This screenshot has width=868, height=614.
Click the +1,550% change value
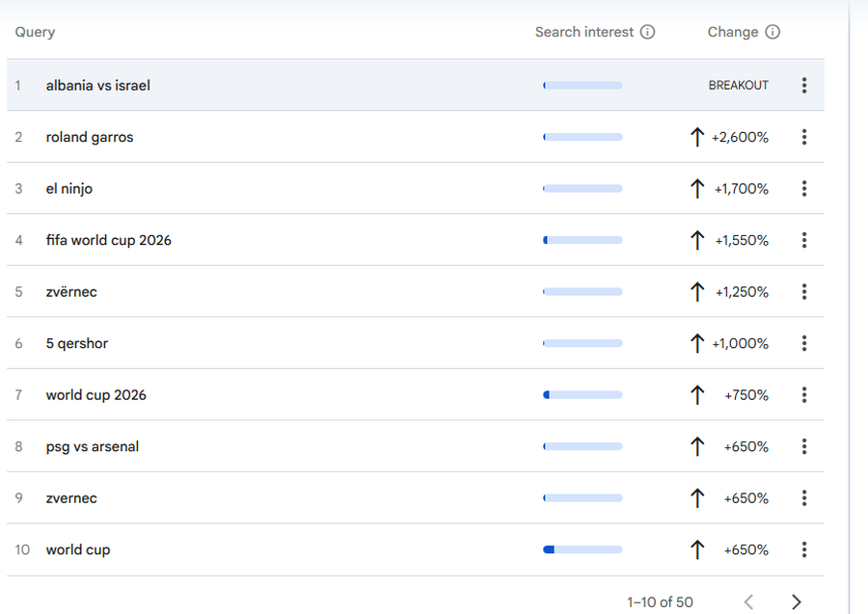tap(742, 241)
